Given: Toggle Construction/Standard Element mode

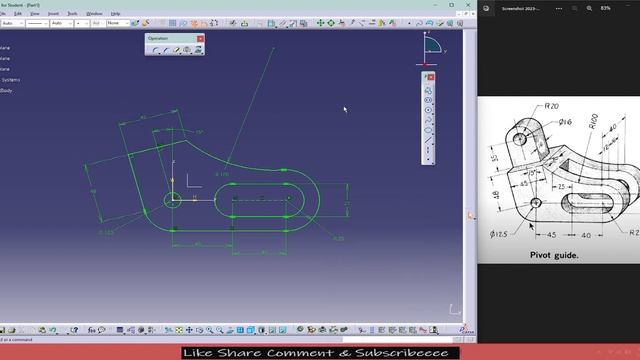Looking at the screenshot, I should (x=194, y=23).
